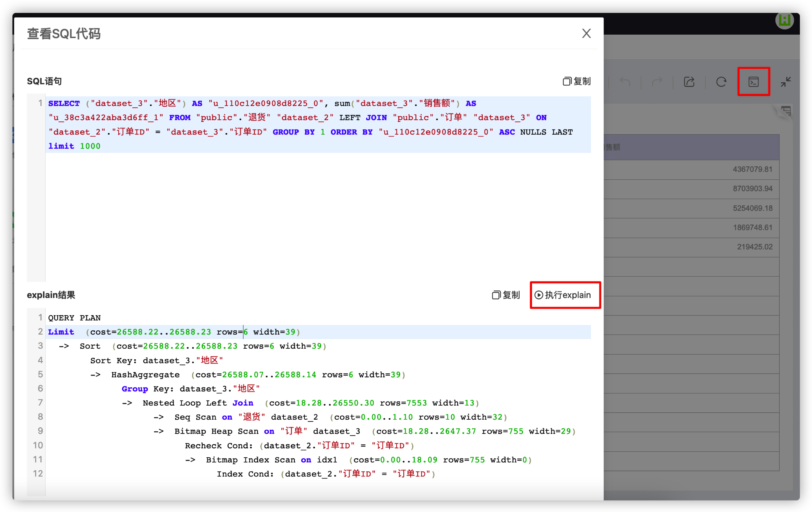
Task: Run the 执行explain button
Action: [565, 295]
